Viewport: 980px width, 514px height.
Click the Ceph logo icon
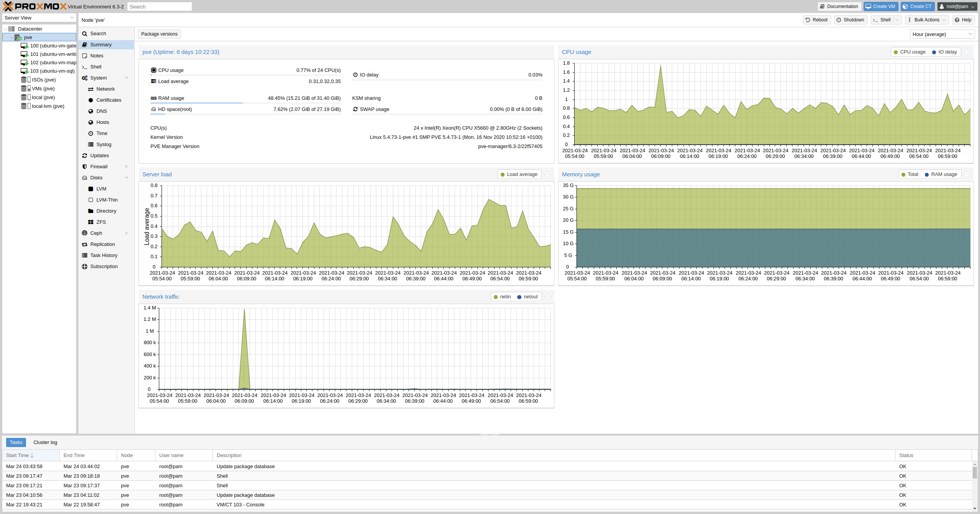[85, 233]
